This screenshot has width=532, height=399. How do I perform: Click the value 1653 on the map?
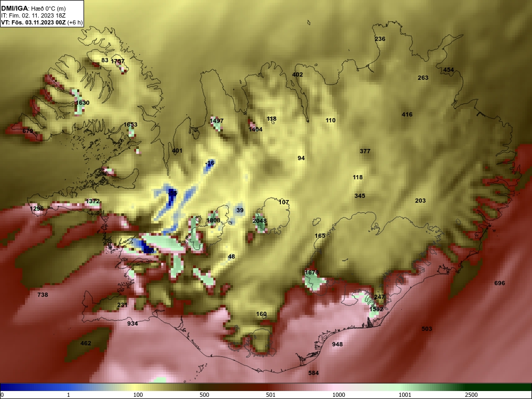point(130,124)
